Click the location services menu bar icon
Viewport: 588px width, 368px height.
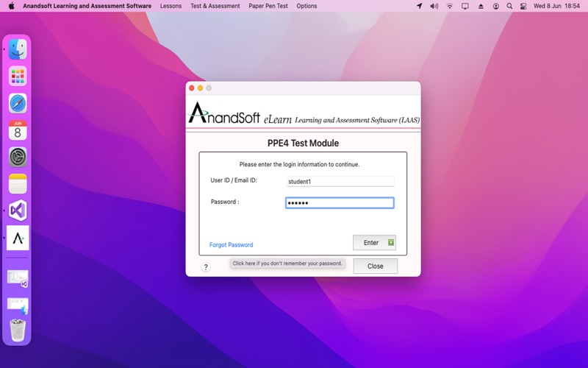[419, 6]
